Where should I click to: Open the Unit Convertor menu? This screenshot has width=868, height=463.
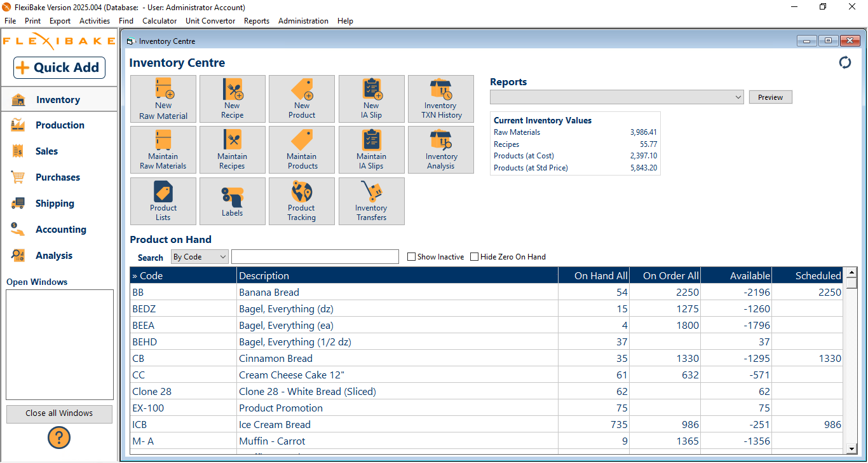(x=210, y=21)
